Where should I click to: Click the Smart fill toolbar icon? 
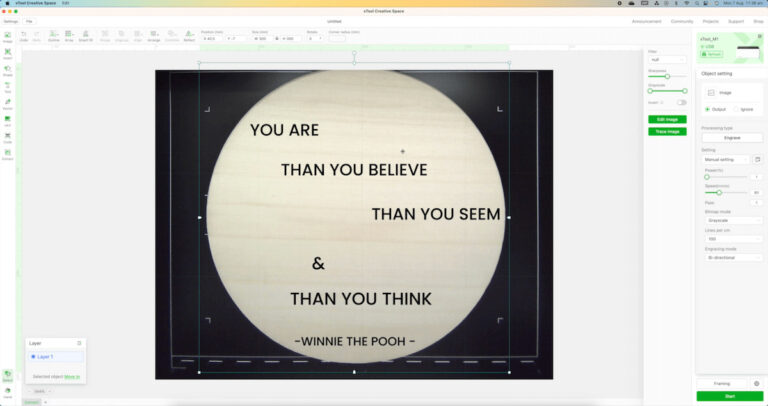click(x=86, y=37)
